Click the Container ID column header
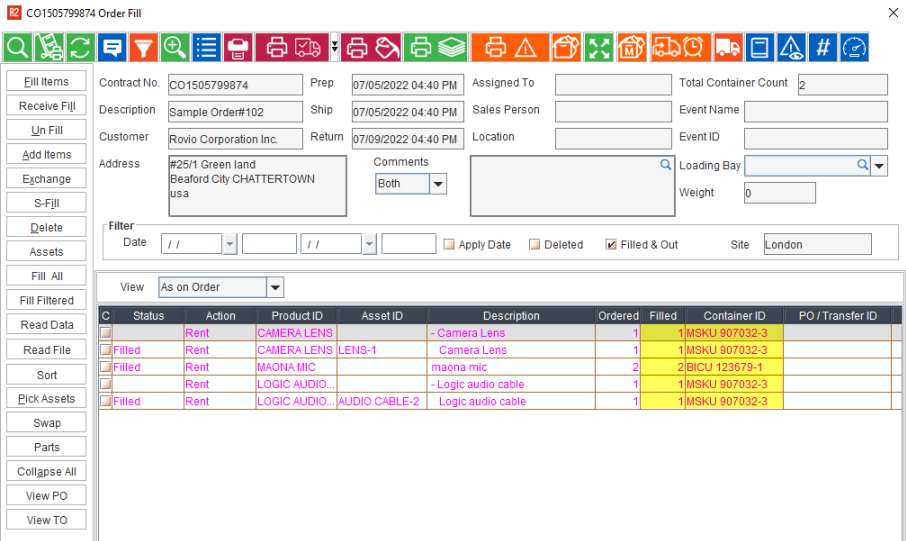Viewport: 906px width, 541px height. (x=734, y=316)
